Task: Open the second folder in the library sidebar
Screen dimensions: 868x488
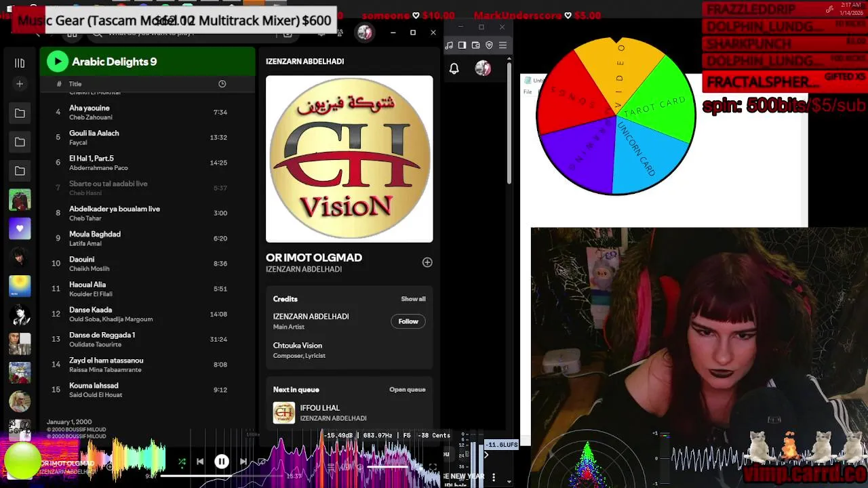Action: [x=20, y=142]
